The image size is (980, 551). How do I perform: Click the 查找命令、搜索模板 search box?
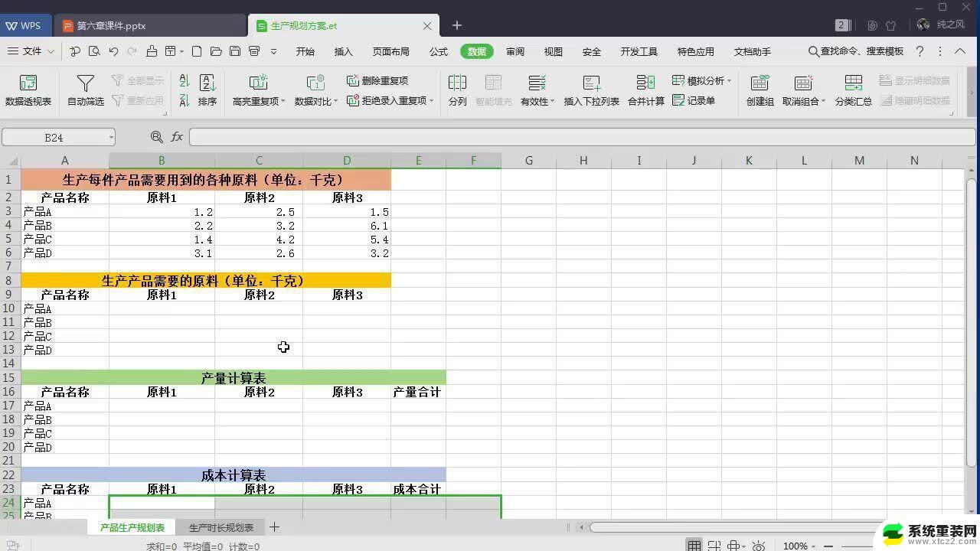pyautogui.click(x=856, y=51)
